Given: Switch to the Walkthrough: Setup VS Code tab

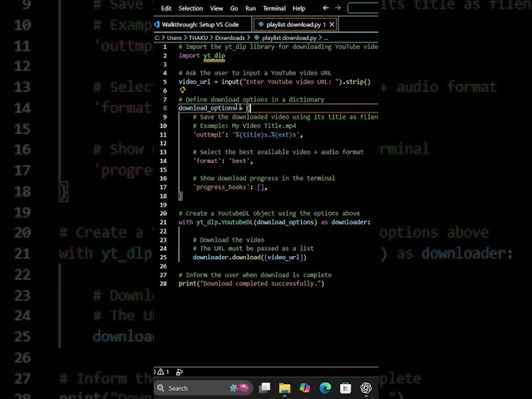Looking at the screenshot, I should pyautogui.click(x=200, y=24).
